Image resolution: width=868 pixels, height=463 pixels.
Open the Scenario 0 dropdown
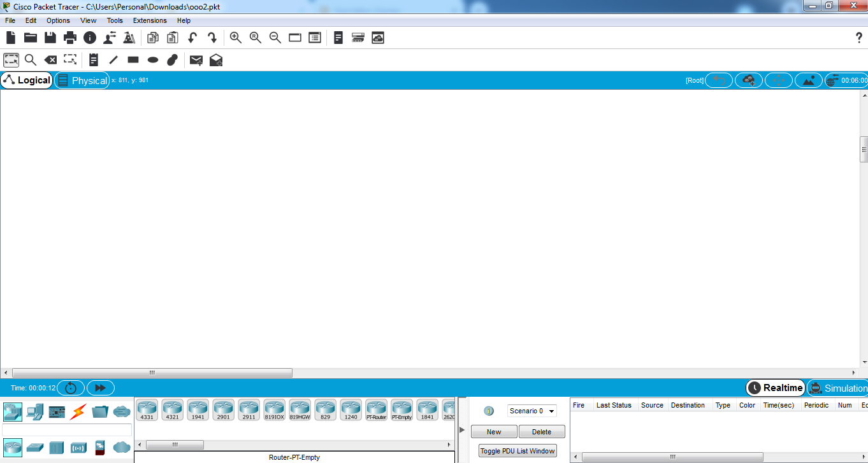tap(532, 411)
